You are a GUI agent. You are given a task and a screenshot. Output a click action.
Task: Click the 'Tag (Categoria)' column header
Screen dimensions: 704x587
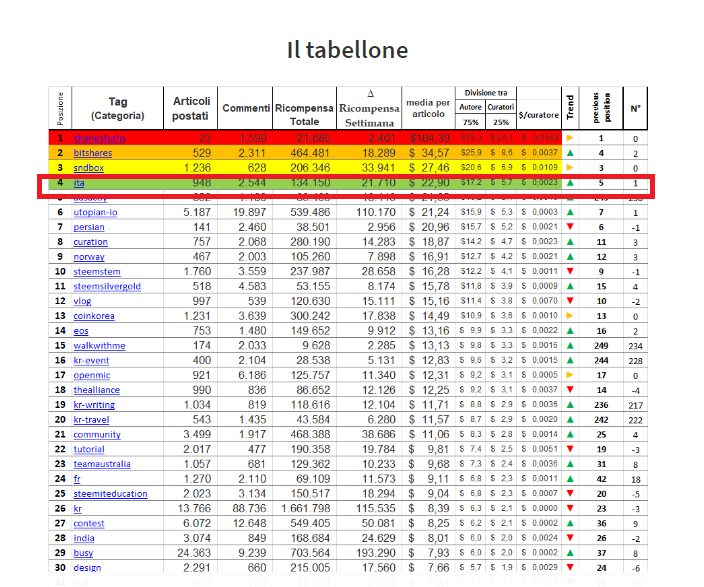[x=118, y=109]
